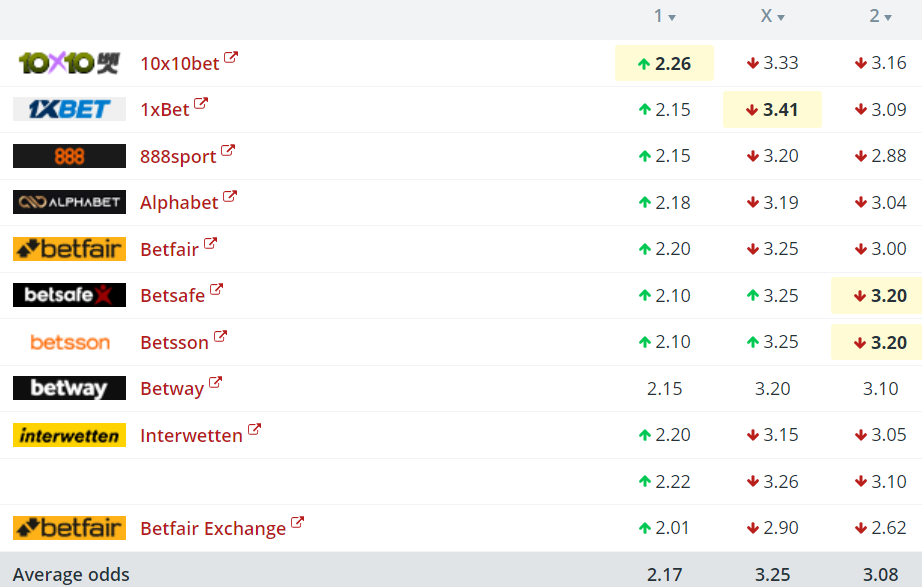This screenshot has width=922, height=587.
Task: Click the 888 sport logo
Action: (69, 156)
